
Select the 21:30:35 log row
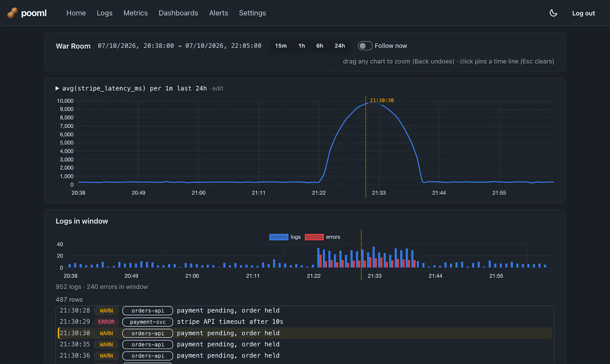pyautogui.click(x=305, y=344)
